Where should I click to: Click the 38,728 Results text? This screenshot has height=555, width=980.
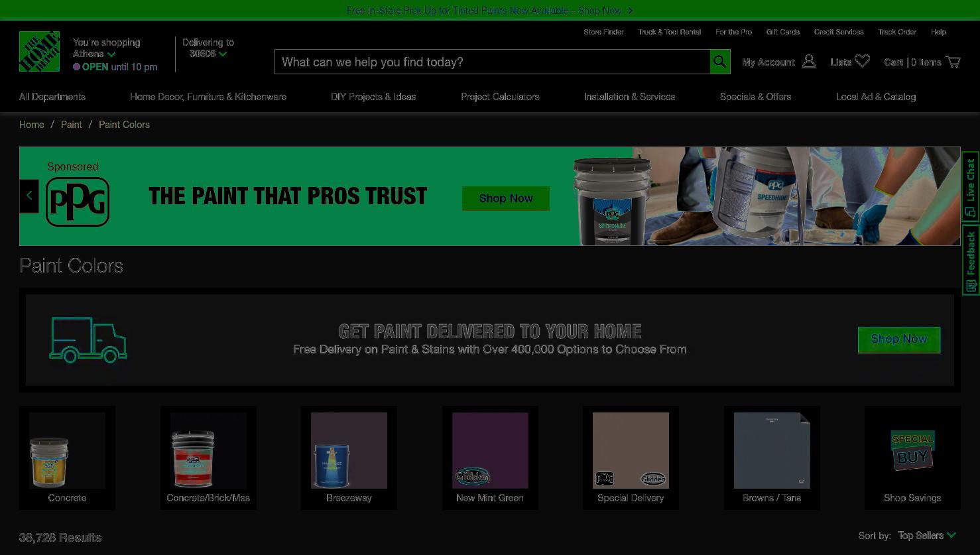click(x=60, y=538)
